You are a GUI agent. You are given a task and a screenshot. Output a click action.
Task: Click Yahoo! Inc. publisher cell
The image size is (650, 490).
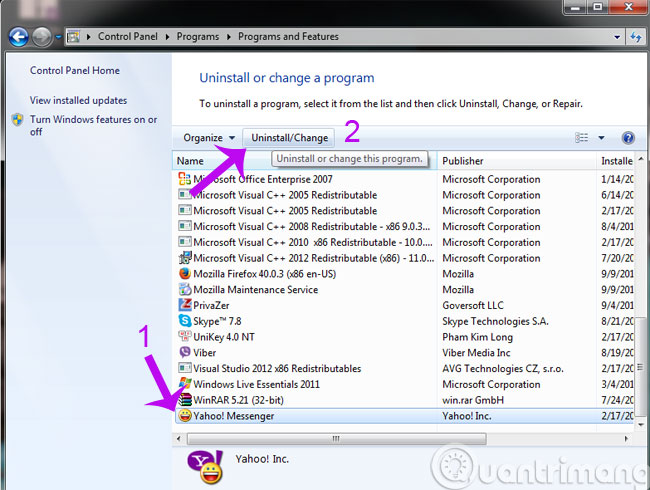click(467, 416)
